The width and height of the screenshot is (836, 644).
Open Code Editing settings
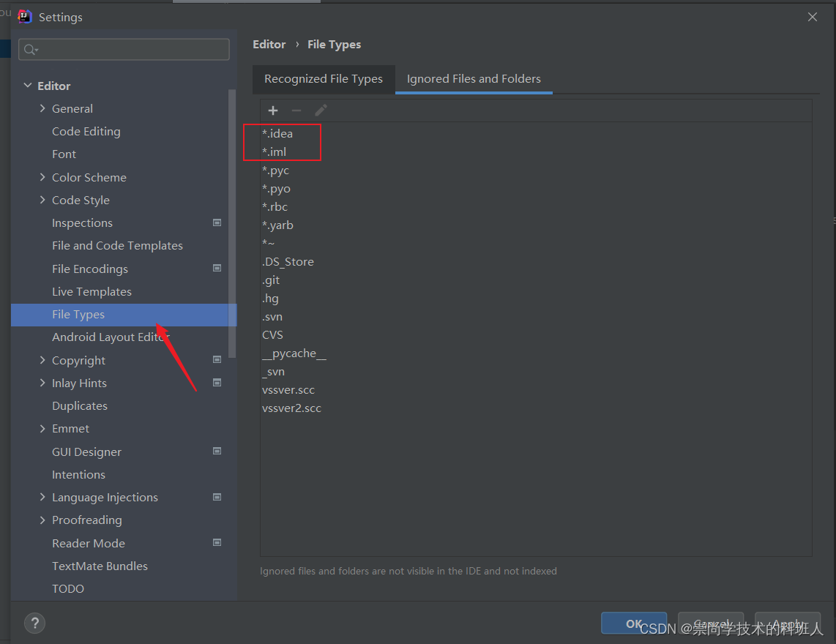click(86, 131)
